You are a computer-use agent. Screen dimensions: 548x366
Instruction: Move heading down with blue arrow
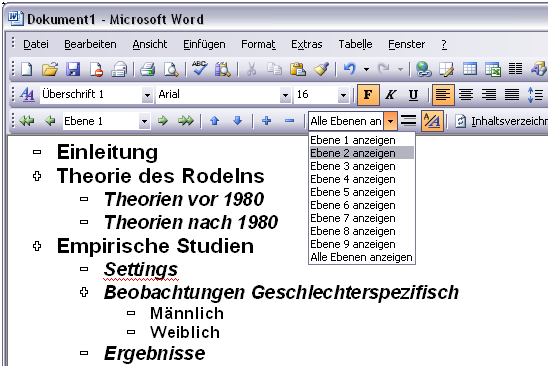[x=238, y=121]
